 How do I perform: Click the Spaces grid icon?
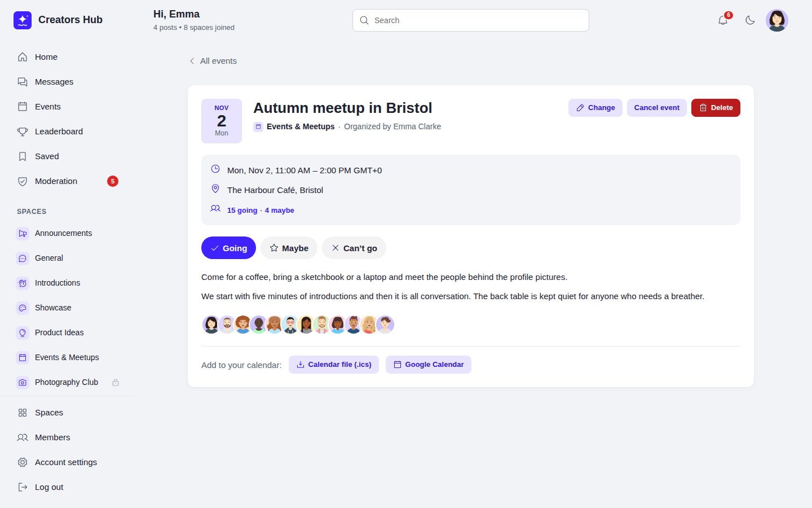pyautogui.click(x=23, y=413)
